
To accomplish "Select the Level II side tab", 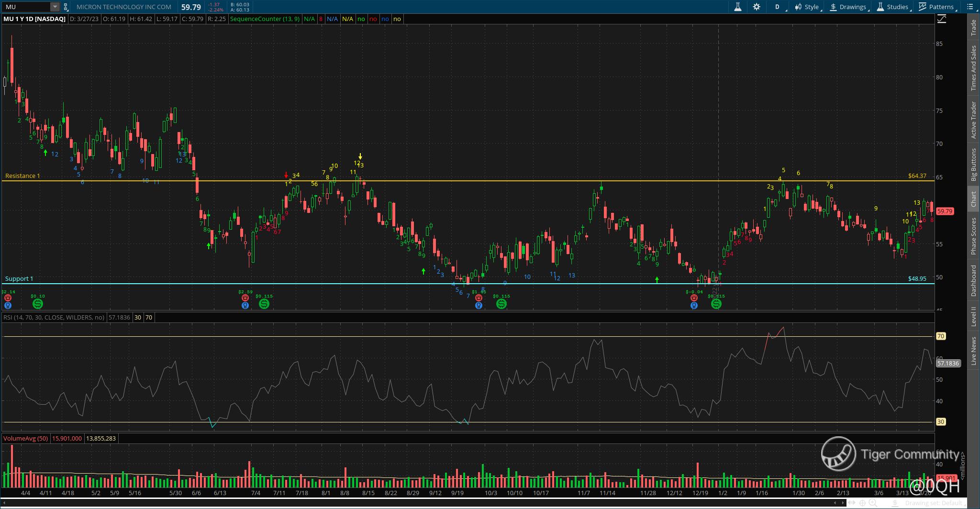I will click(973, 317).
